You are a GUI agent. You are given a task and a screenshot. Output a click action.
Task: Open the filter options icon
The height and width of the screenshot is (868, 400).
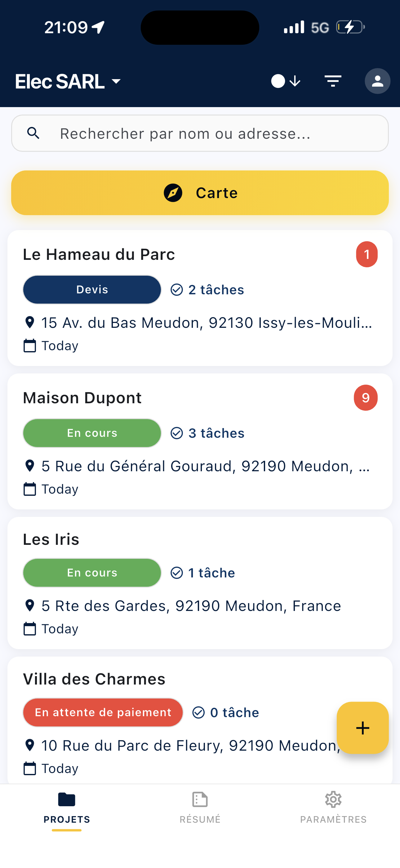[333, 81]
